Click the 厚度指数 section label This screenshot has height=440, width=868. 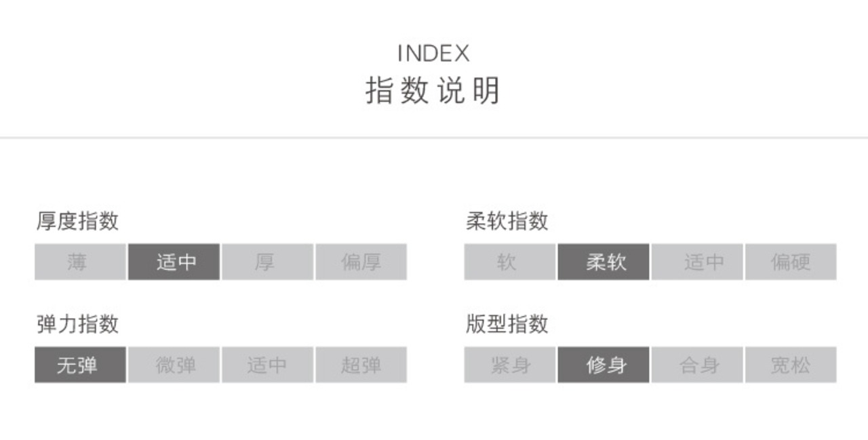point(77,221)
